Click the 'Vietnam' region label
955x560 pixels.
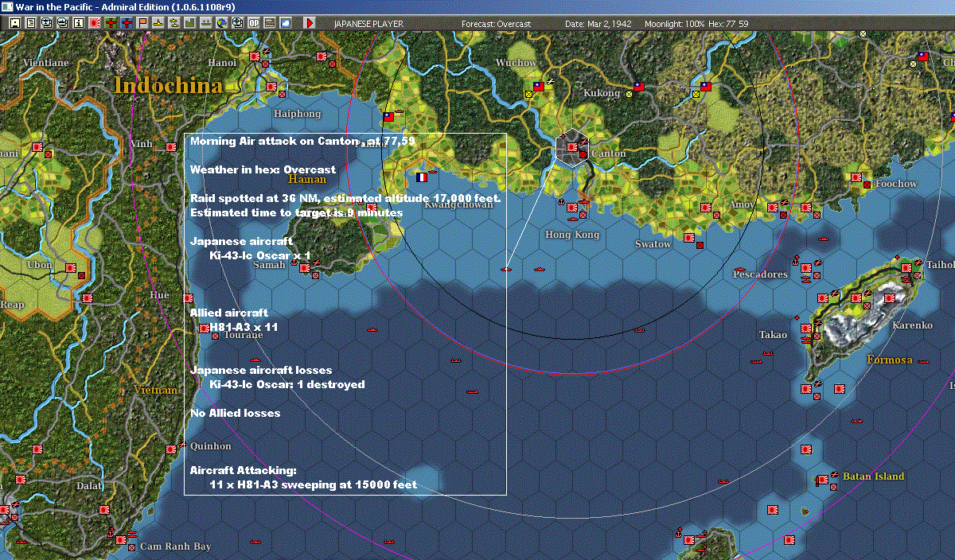click(155, 391)
